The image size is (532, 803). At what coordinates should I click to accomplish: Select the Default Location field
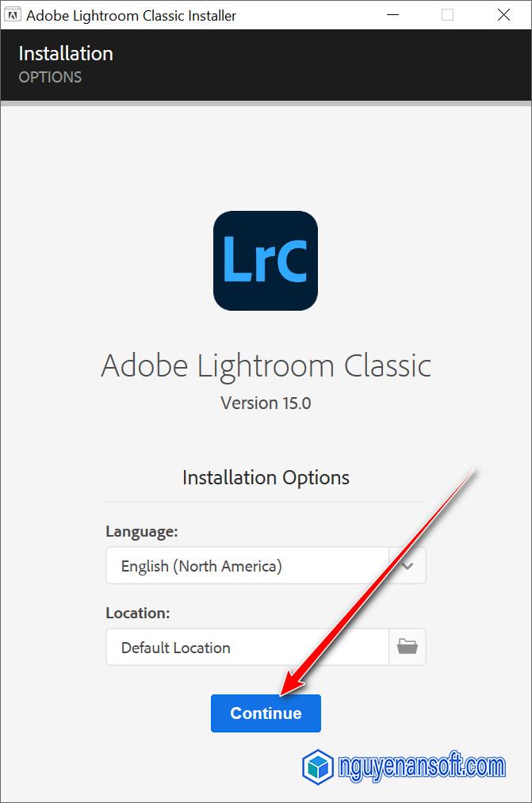coord(247,647)
